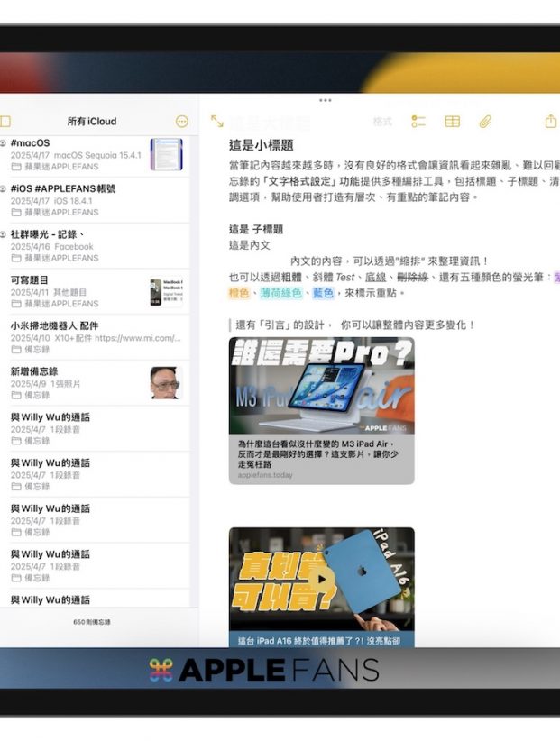560x741 pixels.
Task: Click the 這是小標題 subheading
Action: [261, 145]
